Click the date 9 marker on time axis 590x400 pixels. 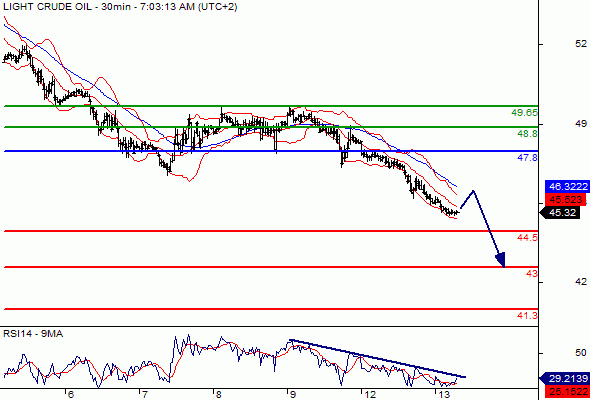pos(293,394)
